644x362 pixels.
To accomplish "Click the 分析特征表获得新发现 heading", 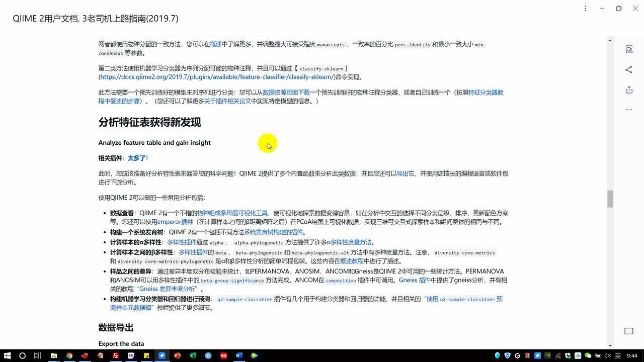I will click(x=149, y=122).
